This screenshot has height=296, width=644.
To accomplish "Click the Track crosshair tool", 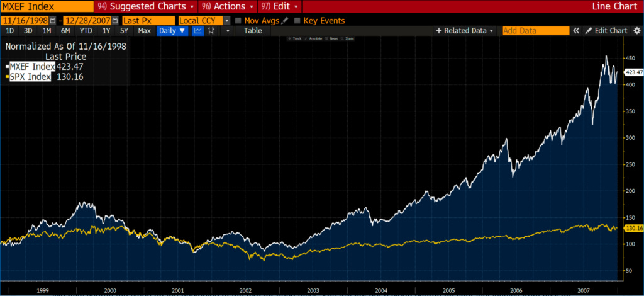I will pyautogui.click(x=295, y=38).
